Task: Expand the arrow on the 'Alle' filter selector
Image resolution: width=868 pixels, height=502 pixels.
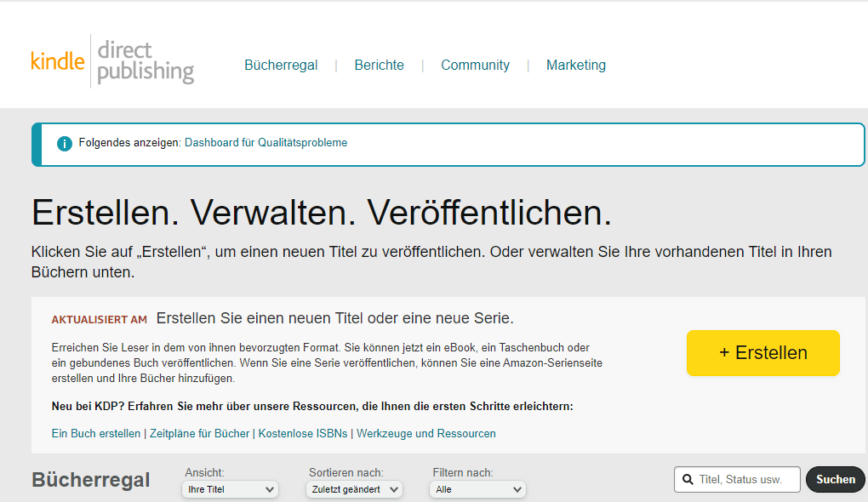Action: pyautogui.click(x=517, y=489)
